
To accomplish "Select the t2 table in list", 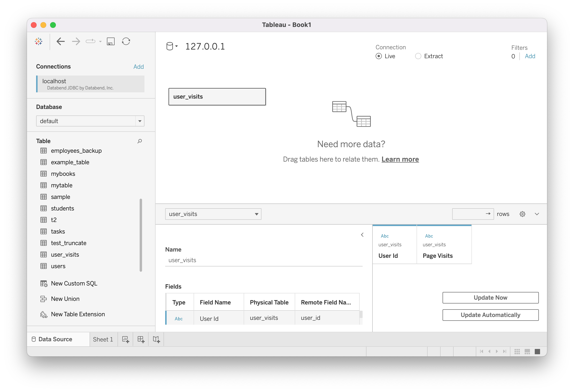I will (54, 220).
